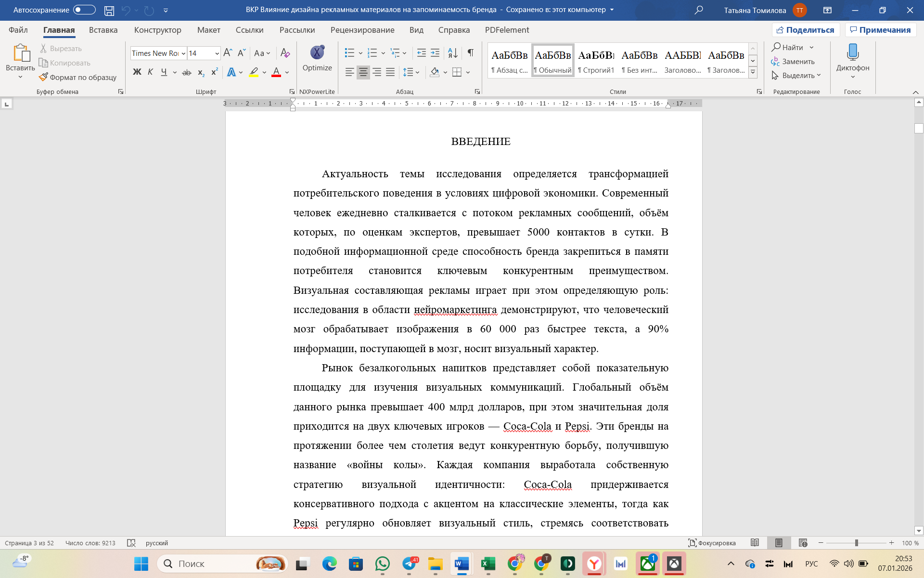Screen dimensions: 924x578
Task: Expand the styles gallery more button
Action: click(x=753, y=73)
